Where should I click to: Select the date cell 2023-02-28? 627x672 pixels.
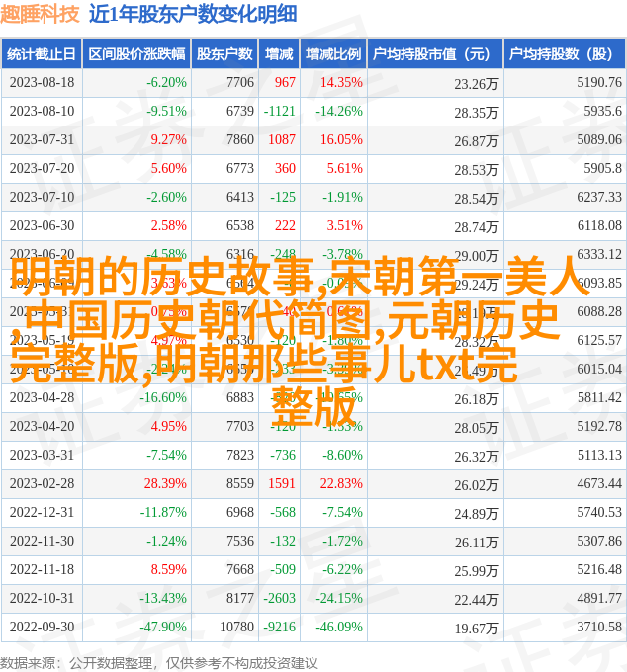[42, 484]
